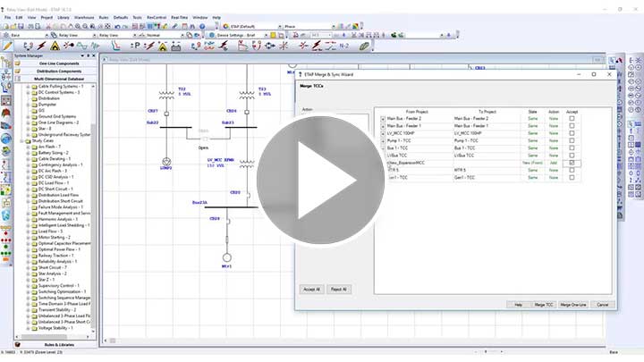The width and height of the screenshot is (644, 362).
Task: Expand the Pump 1 - TCC row
Action: [383, 141]
